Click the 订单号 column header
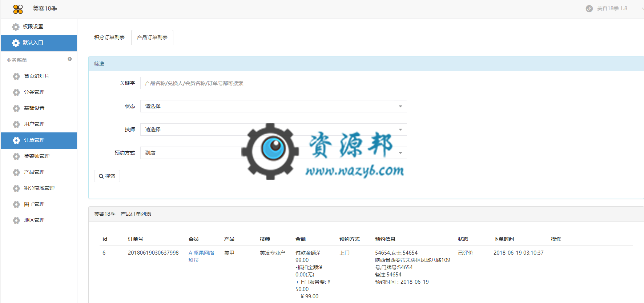Image resolution: width=644 pixels, height=303 pixels. click(136, 239)
